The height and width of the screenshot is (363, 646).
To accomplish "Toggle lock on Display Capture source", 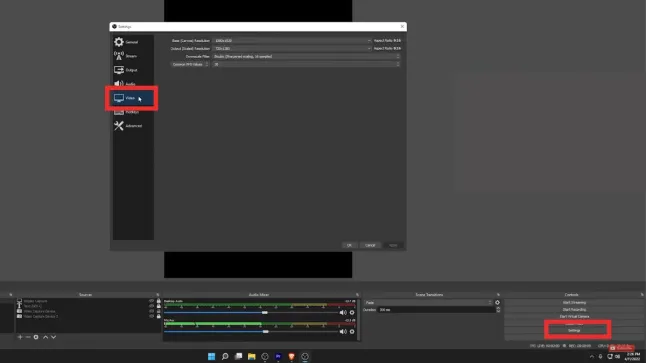I will (159, 301).
